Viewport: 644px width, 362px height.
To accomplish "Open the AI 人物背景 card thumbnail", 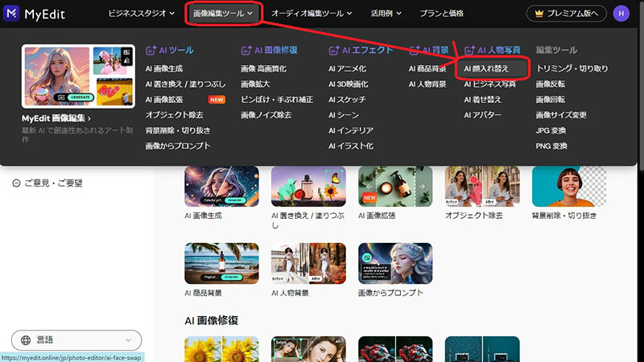I will tap(308, 264).
